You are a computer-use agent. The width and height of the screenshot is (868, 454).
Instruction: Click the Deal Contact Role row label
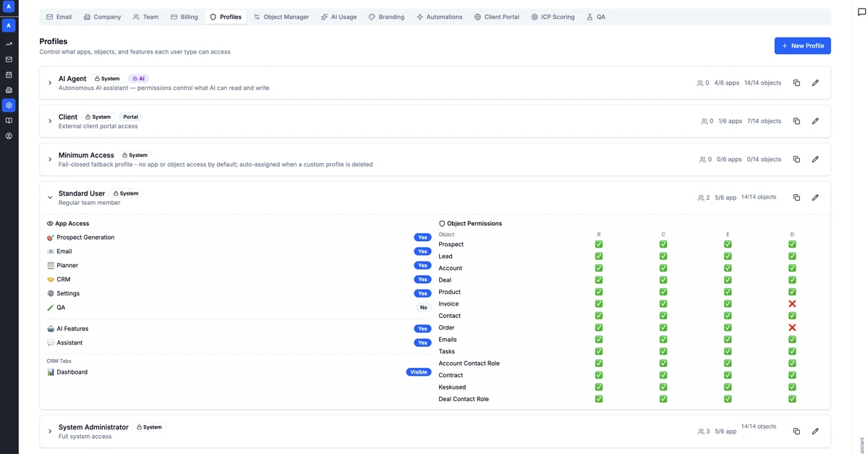tap(464, 399)
